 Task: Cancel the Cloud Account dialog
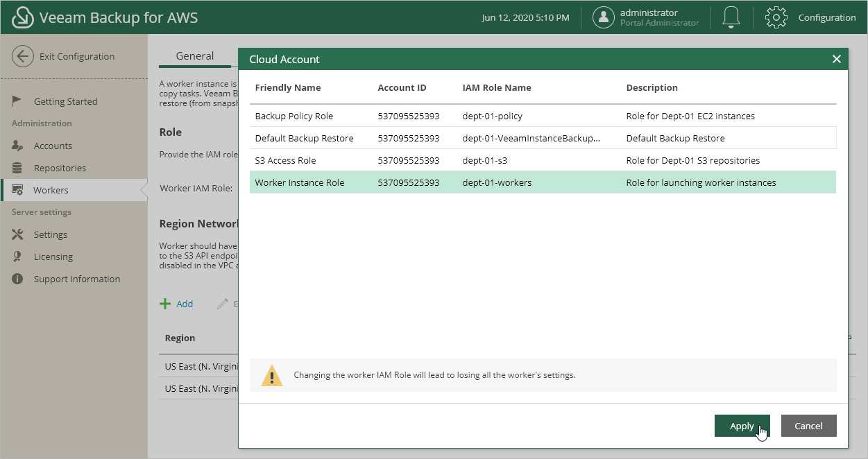(809, 426)
